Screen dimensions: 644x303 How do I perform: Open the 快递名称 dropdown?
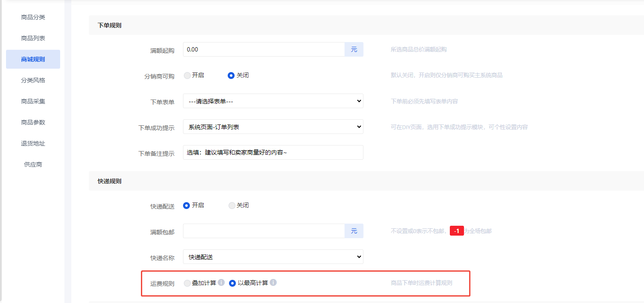273,257
